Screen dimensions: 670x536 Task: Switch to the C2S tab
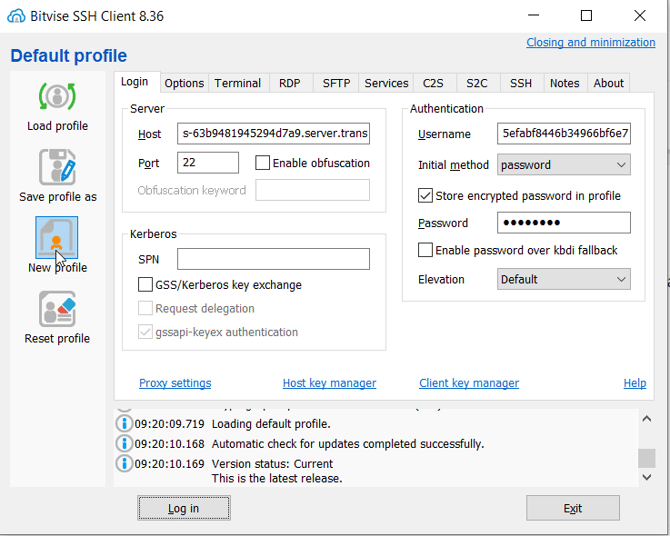pyautogui.click(x=433, y=83)
